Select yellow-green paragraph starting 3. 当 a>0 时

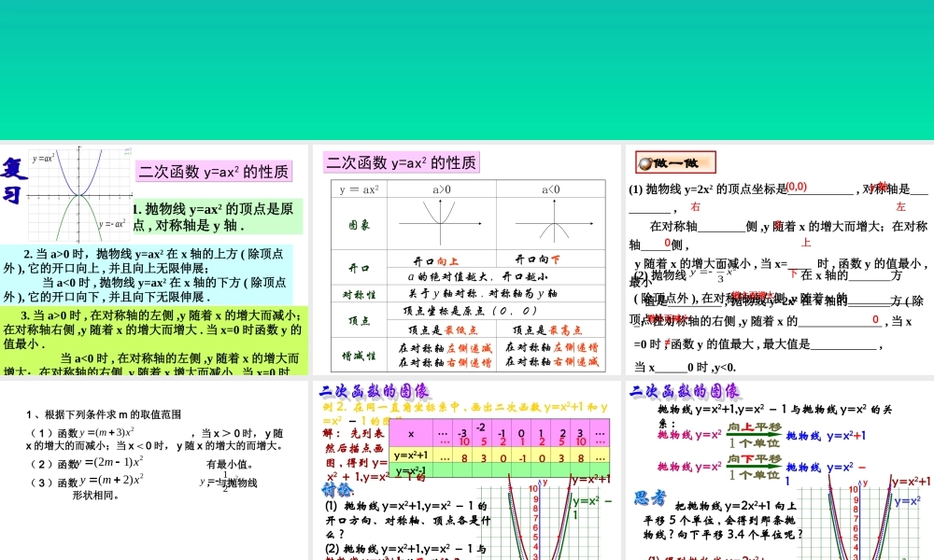pyautogui.click(x=154, y=341)
